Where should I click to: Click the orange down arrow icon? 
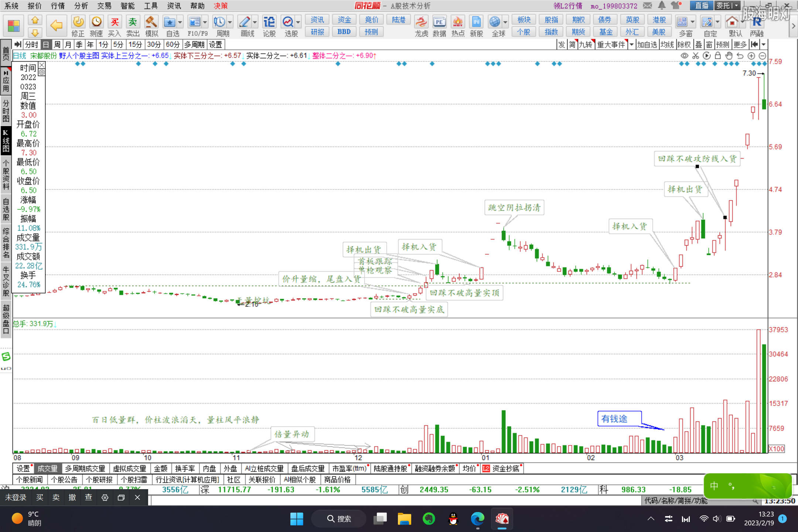click(x=35, y=33)
